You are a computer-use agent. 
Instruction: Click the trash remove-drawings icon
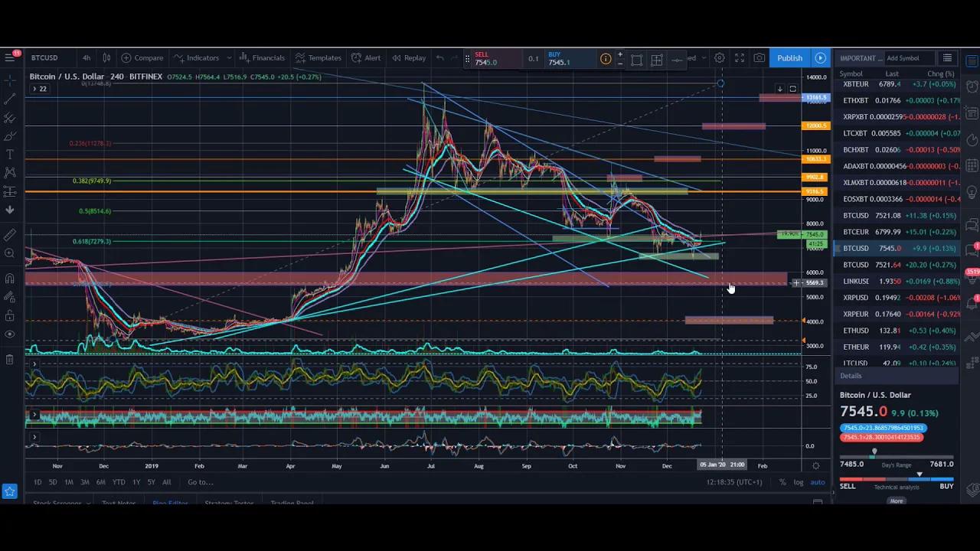pyautogui.click(x=10, y=359)
